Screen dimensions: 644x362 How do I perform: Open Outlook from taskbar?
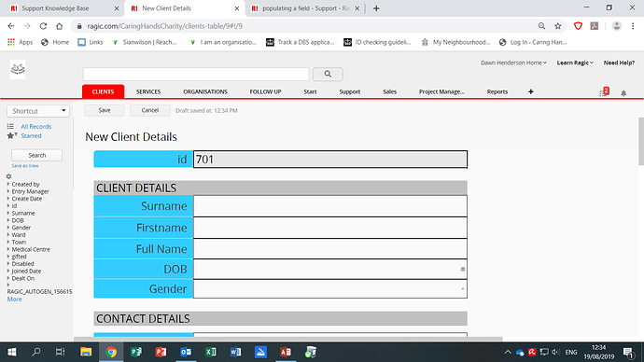186,352
